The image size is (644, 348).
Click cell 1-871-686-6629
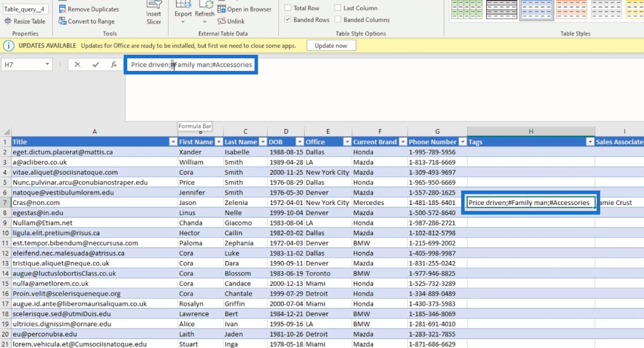click(x=437, y=344)
